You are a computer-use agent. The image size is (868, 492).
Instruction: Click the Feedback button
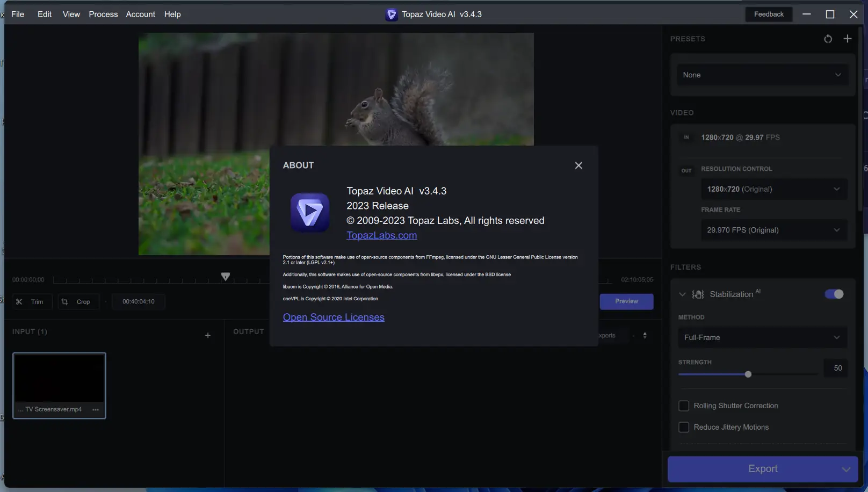click(x=769, y=15)
